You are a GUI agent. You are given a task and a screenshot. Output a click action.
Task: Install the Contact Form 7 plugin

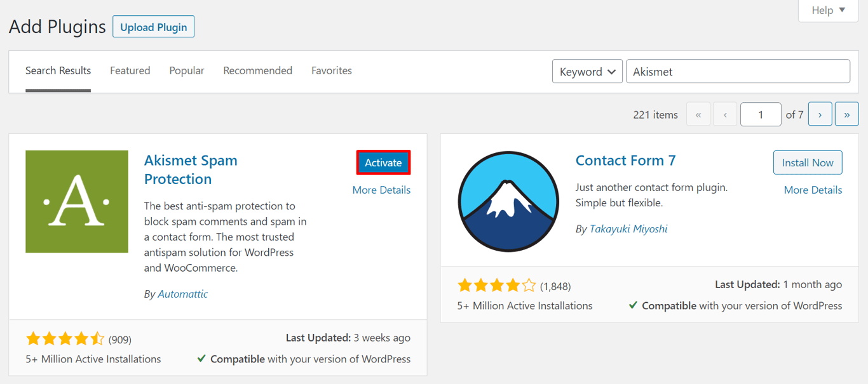click(x=807, y=162)
